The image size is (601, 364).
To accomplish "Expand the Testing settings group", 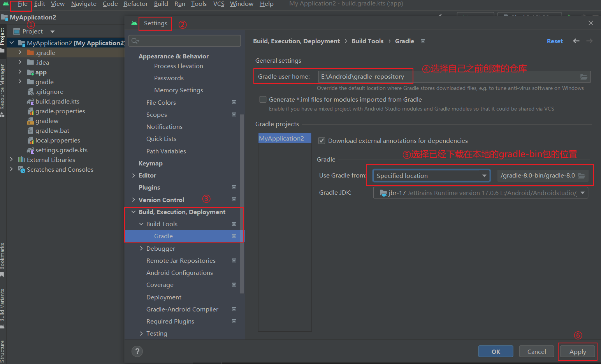I will pos(141,334).
